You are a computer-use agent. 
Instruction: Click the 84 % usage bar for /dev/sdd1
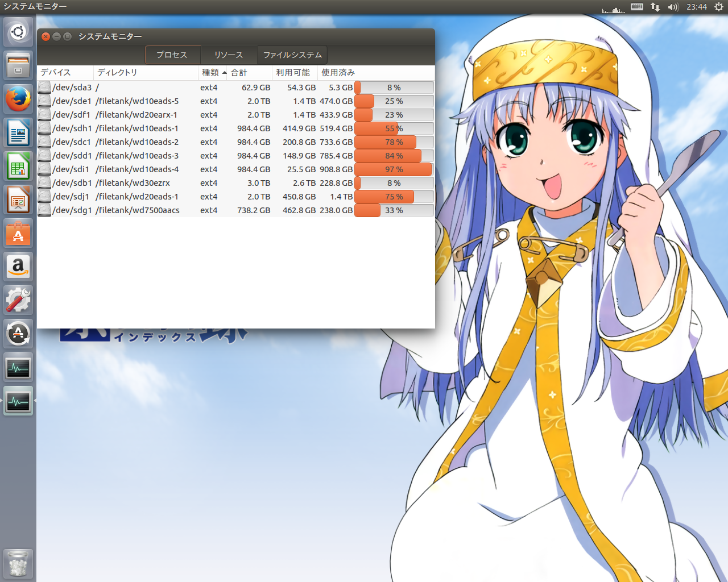pos(394,156)
